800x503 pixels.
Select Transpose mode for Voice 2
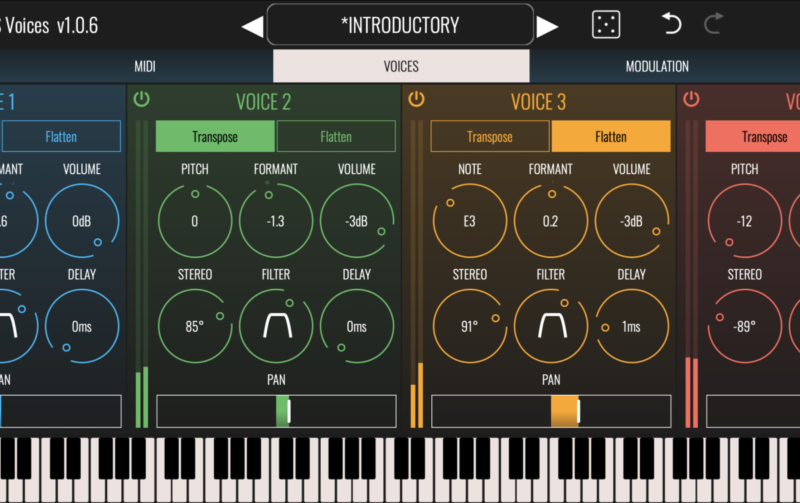pos(215,137)
